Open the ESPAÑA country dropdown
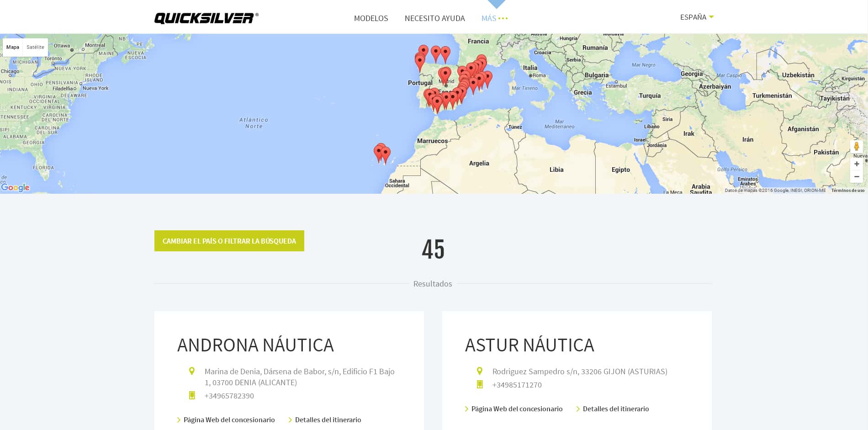 coord(697,17)
